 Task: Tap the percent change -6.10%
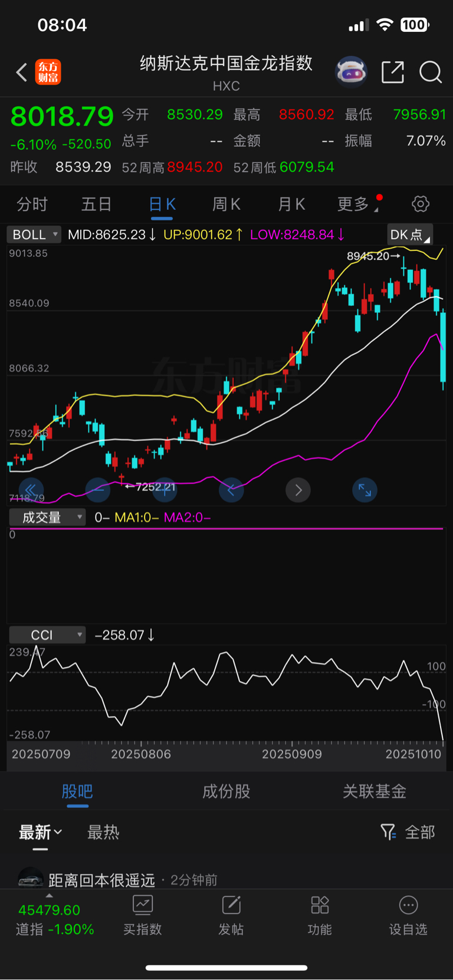34,144
